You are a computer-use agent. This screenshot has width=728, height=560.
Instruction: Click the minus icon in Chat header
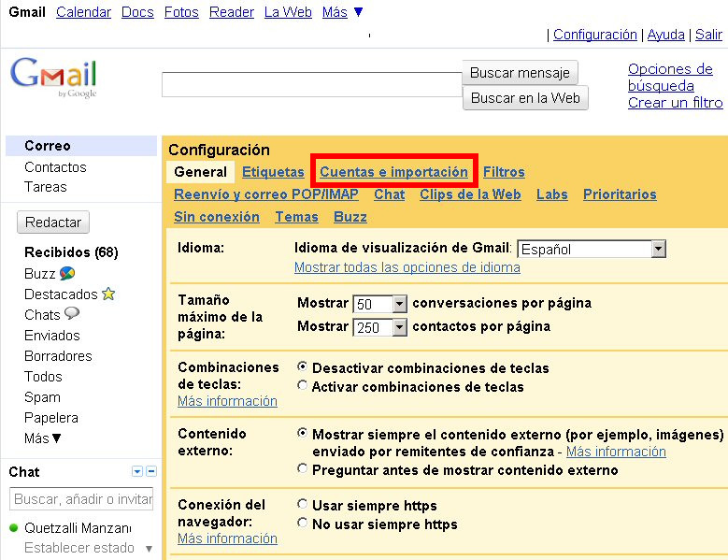151,471
